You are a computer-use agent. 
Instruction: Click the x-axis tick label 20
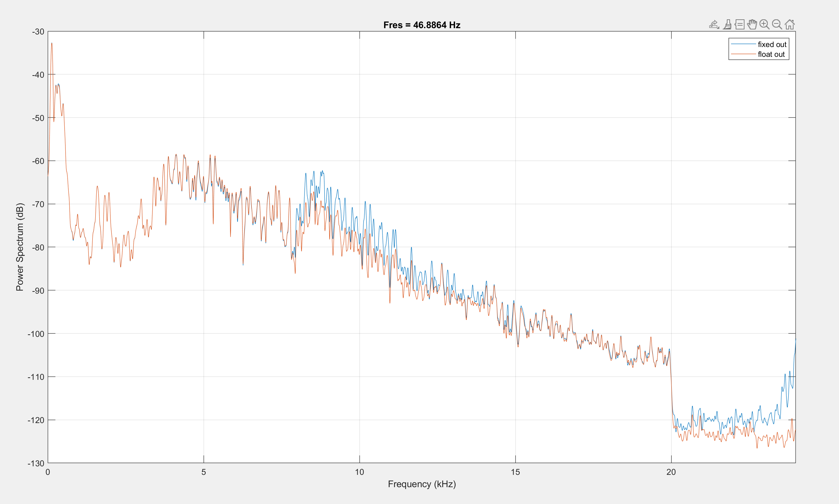tap(671, 472)
